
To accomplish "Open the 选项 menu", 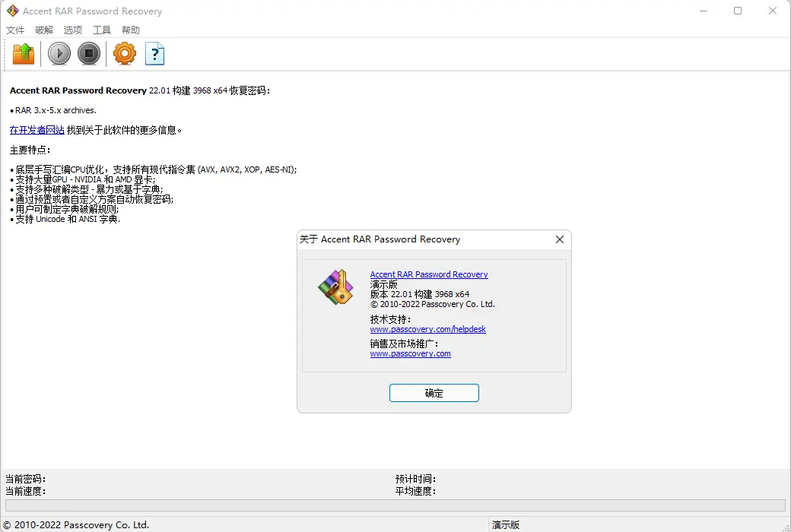I will point(73,30).
